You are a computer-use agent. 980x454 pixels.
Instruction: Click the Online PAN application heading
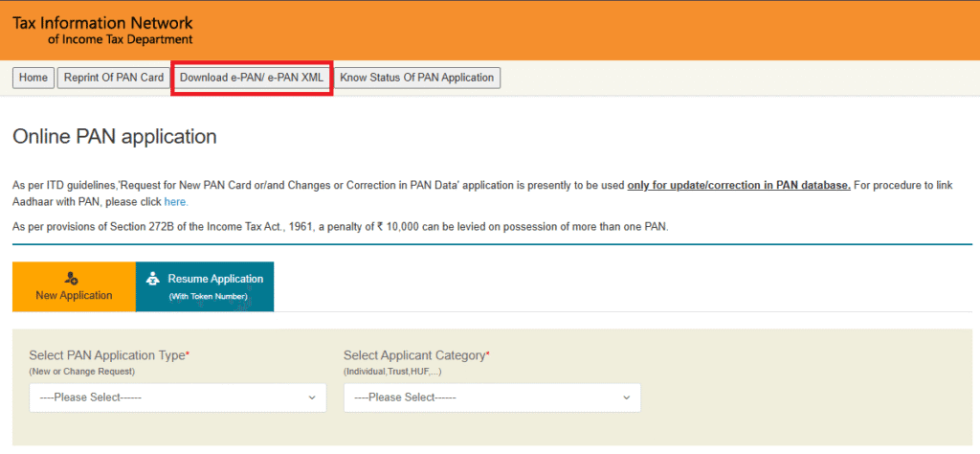pos(115,137)
